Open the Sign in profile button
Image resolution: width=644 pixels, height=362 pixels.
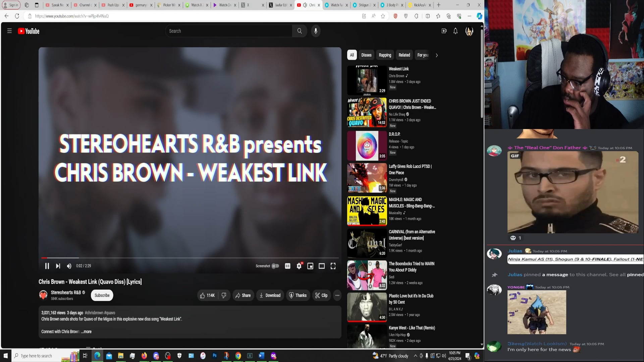(x=11, y=5)
